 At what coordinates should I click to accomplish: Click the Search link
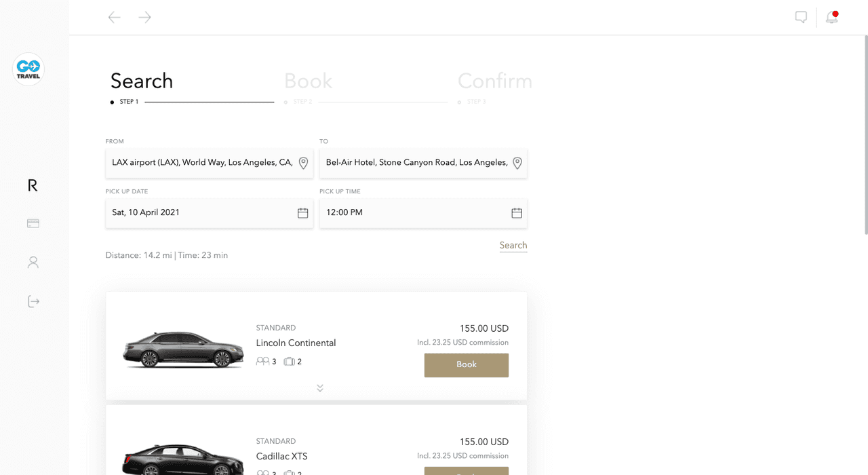coord(513,246)
